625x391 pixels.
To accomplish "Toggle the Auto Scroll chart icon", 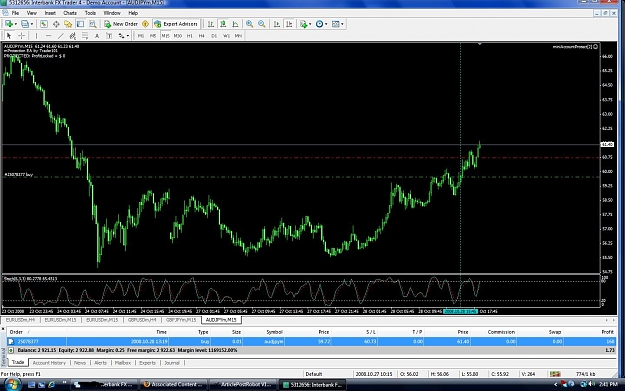I will [277, 24].
